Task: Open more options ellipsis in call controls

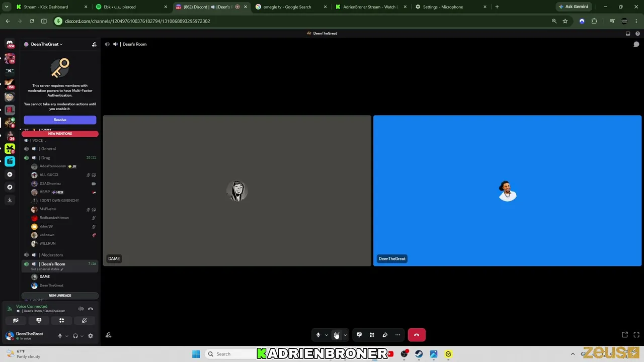Action: tap(397, 335)
